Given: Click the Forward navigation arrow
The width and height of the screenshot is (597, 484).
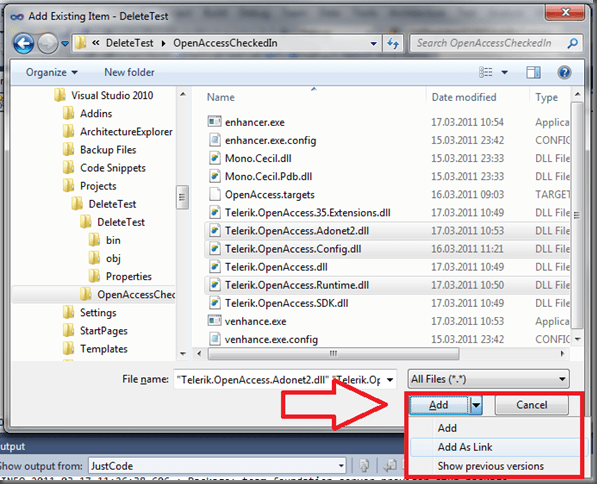Looking at the screenshot, I should pyautogui.click(x=48, y=43).
